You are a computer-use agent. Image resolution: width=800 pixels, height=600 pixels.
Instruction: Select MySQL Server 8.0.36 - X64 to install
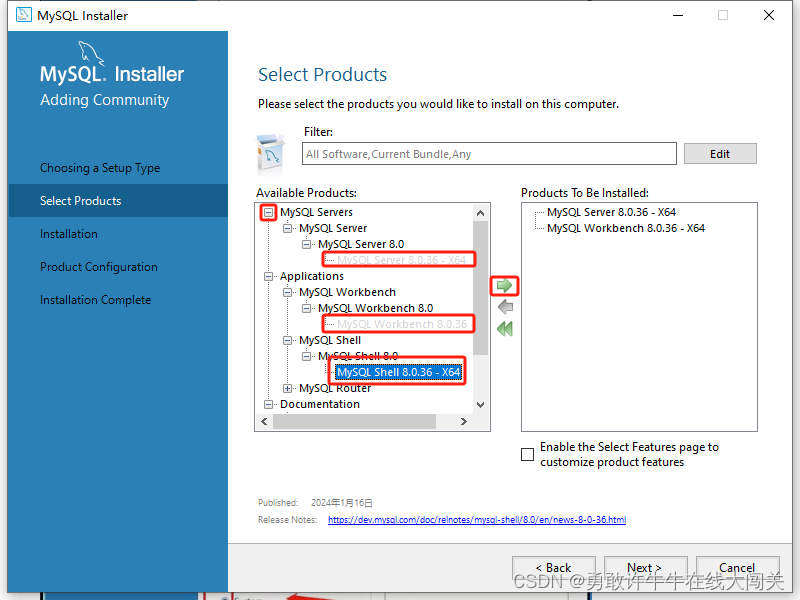(x=611, y=212)
